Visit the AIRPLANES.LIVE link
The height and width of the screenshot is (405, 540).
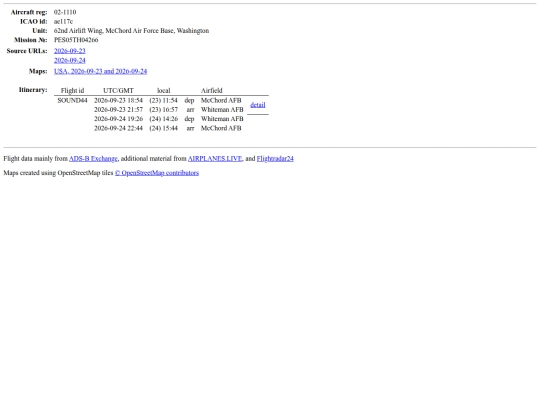click(215, 158)
